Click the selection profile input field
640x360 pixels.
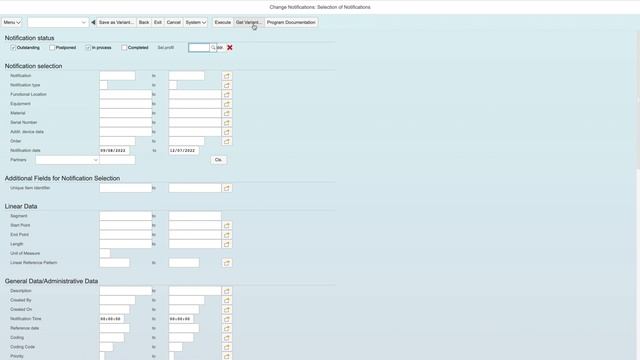click(x=199, y=48)
